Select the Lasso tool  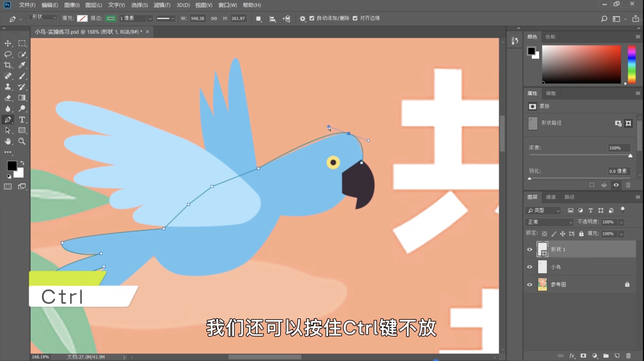8,54
